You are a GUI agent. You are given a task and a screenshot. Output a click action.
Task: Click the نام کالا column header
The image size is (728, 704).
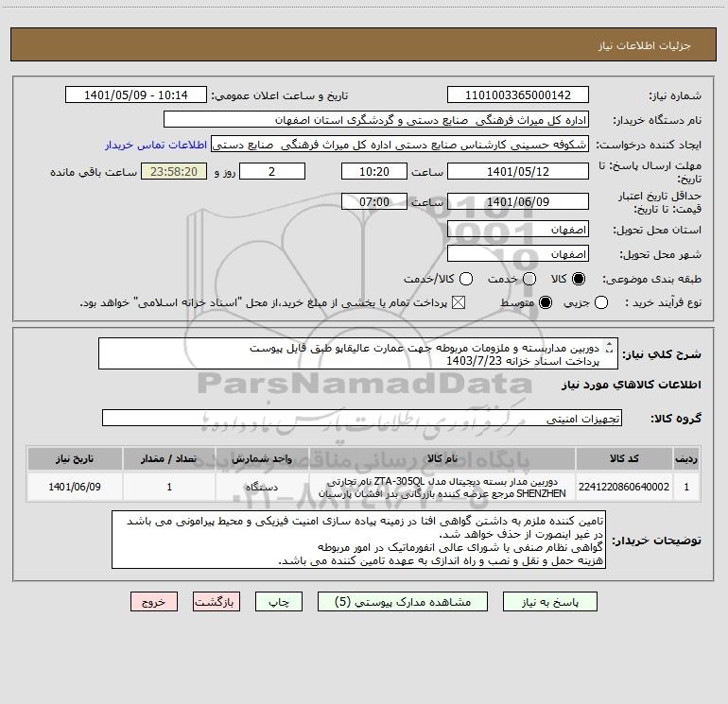tap(442, 458)
